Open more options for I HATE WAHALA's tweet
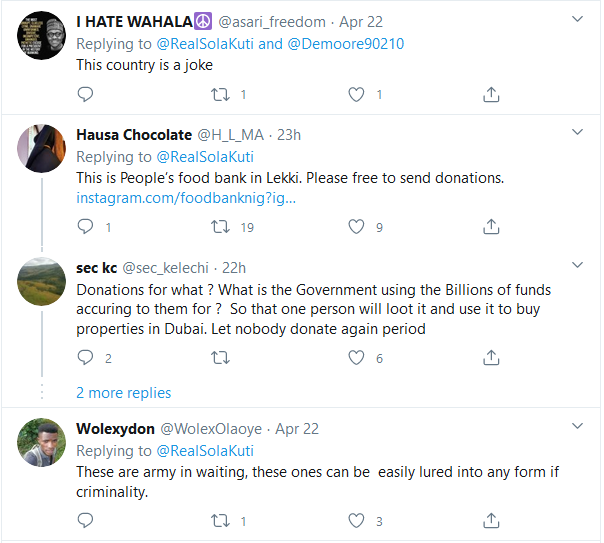 [x=577, y=20]
